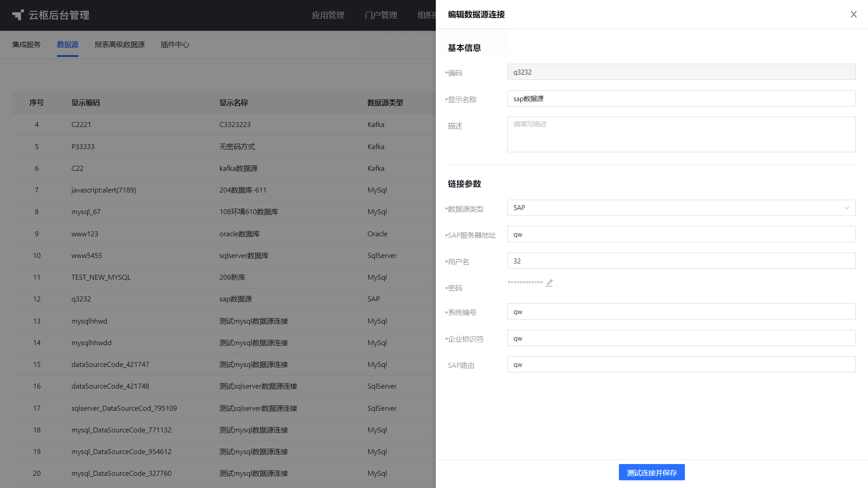Click the sqlserver_DataSourceCod_795109 cell
This screenshot has width=868, height=488.
(124, 408)
